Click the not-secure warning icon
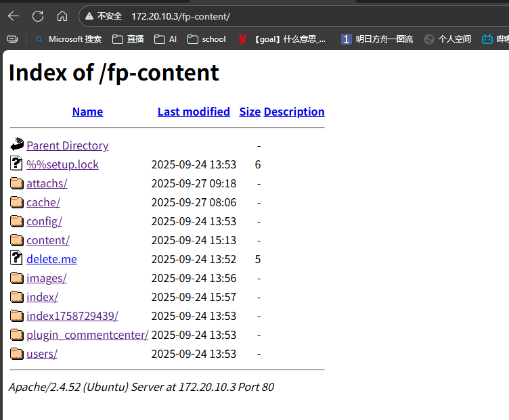The image size is (509, 420). (90, 16)
